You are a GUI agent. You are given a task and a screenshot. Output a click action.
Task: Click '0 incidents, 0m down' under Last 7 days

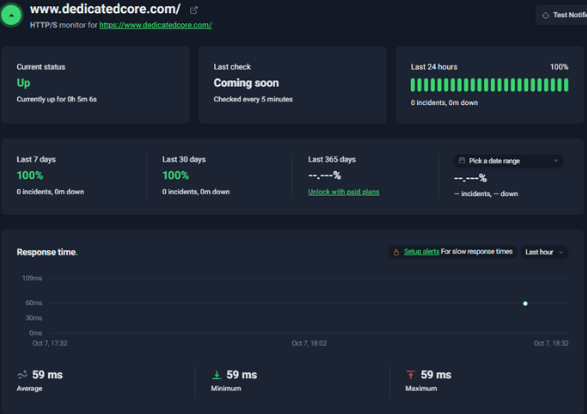pyautogui.click(x=50, y=192)
